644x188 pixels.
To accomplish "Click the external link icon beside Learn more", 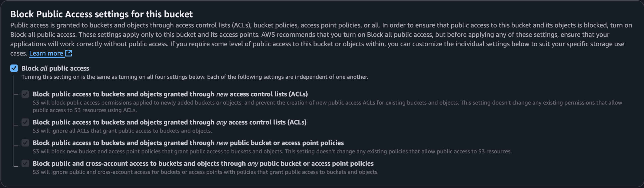I will pos(68,53).
